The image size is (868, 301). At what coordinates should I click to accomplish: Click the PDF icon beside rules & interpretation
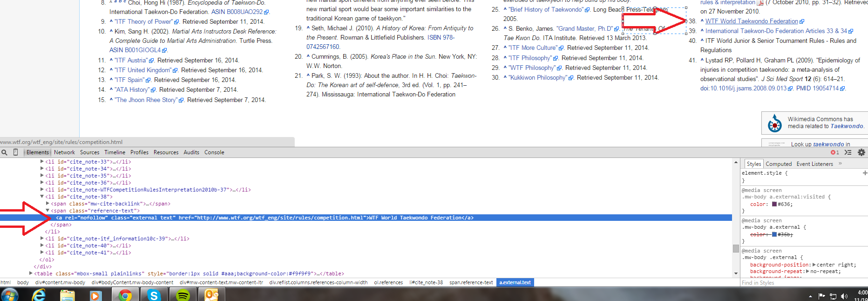tap(760, 3)
